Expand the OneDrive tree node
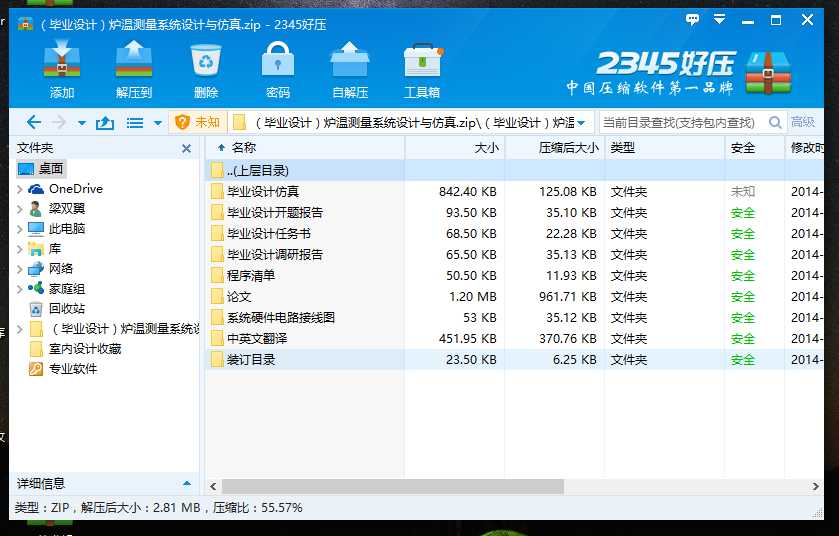Image resolution: width=839 pixels, height=536 pixels. click(x=20, y=189)
